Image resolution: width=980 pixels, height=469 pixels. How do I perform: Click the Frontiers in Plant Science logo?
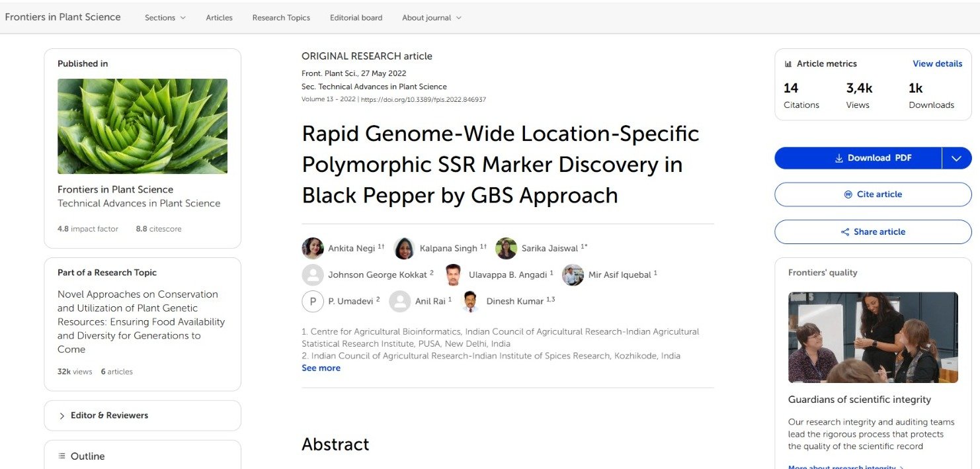click(x=63, y=17)
